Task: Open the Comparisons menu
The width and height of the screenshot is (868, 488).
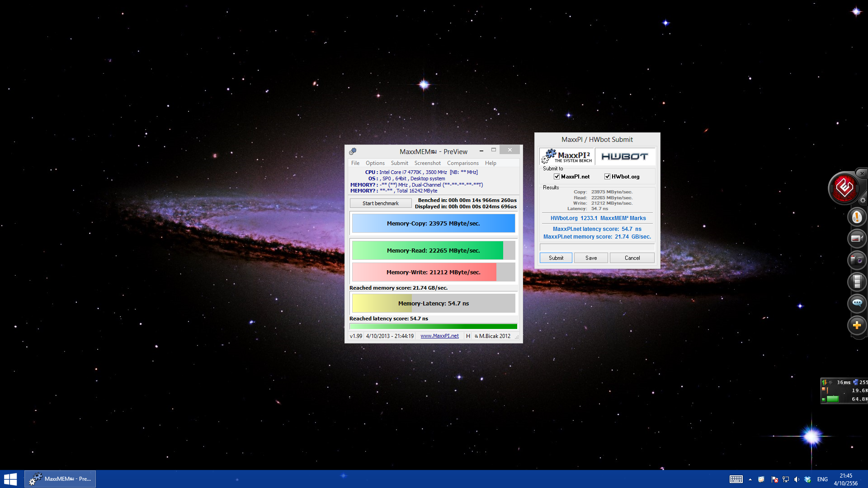Action: 462,163
